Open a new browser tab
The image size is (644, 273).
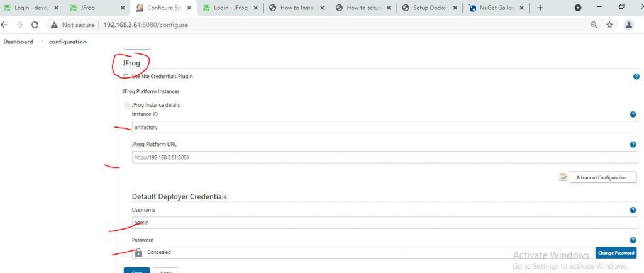click(x=540, y=8)
